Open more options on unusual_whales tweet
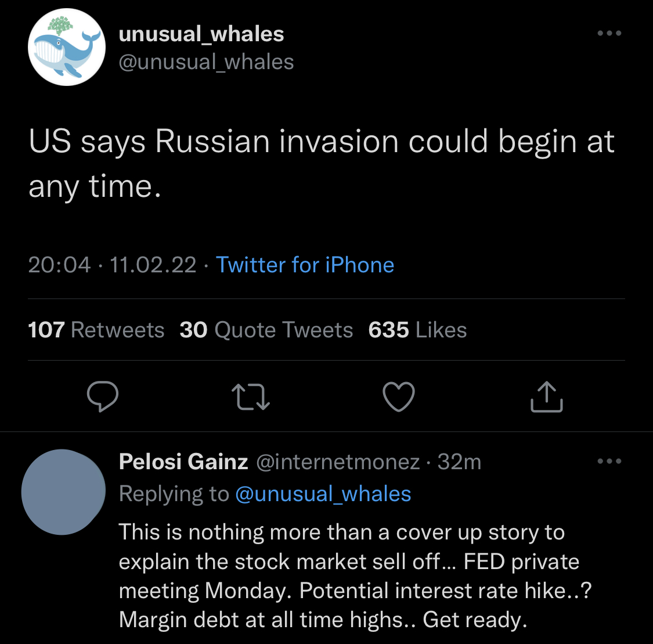 (609, 34)
